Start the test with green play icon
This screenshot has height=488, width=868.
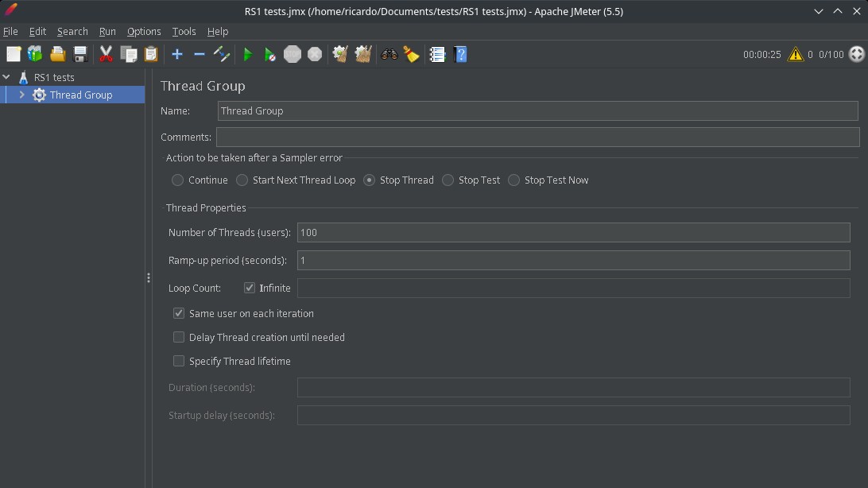pos(248,54)
